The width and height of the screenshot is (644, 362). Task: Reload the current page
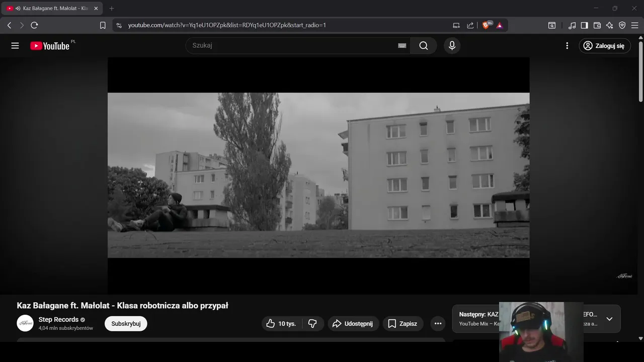point(34,25)
